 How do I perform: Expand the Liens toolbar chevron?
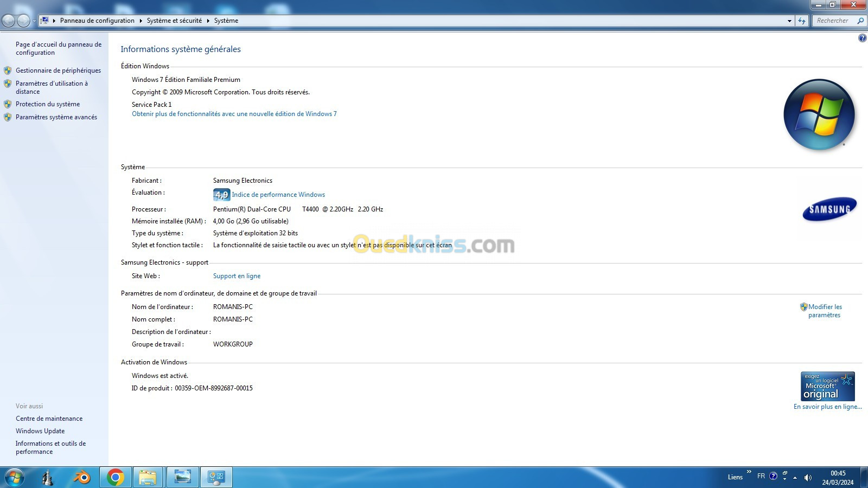(x=749, y=472)
